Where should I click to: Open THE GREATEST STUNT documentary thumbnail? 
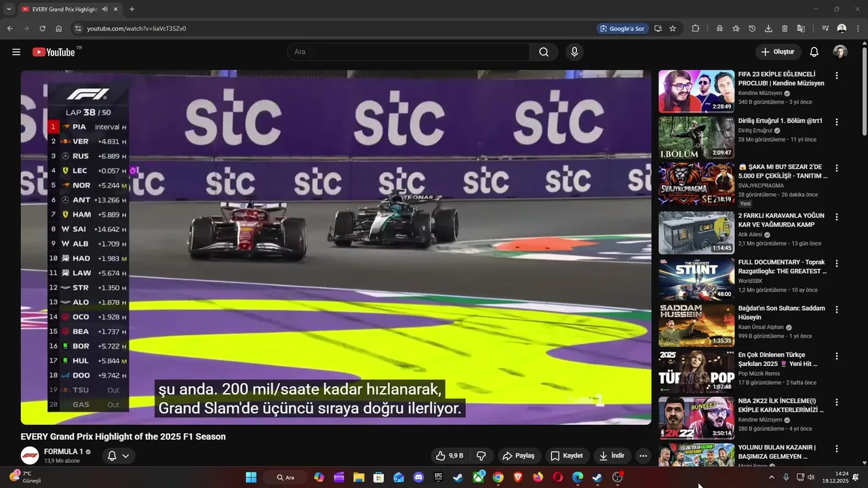click(x=696, y=279)
